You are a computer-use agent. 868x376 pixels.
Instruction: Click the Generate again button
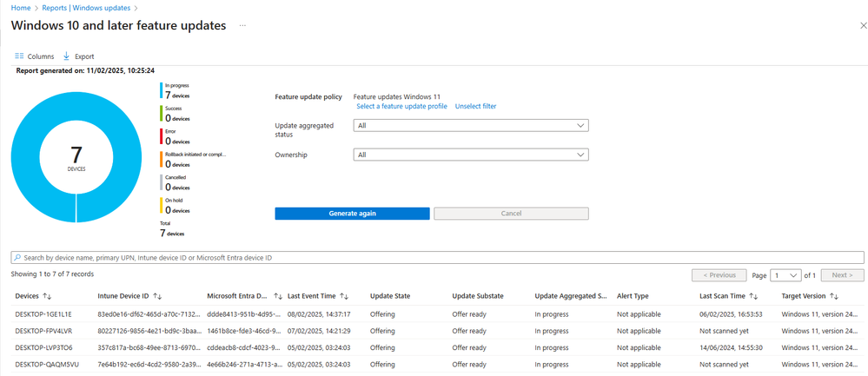pos(352,214)
